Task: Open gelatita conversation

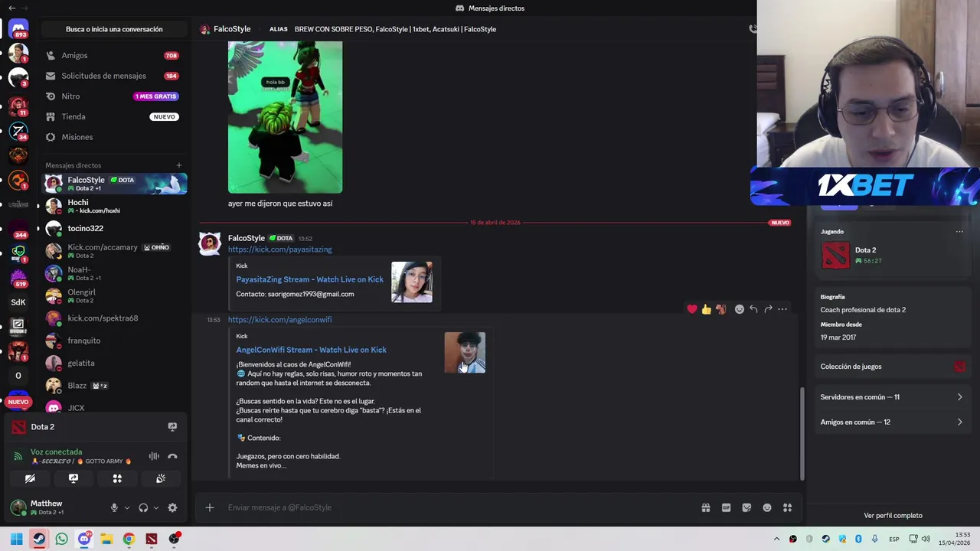Action: click(x=114, y=363)
